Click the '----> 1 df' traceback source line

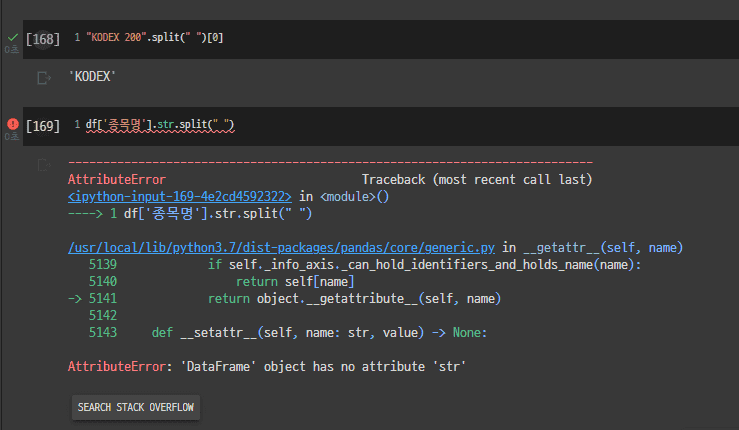click(x=190, y=214)
